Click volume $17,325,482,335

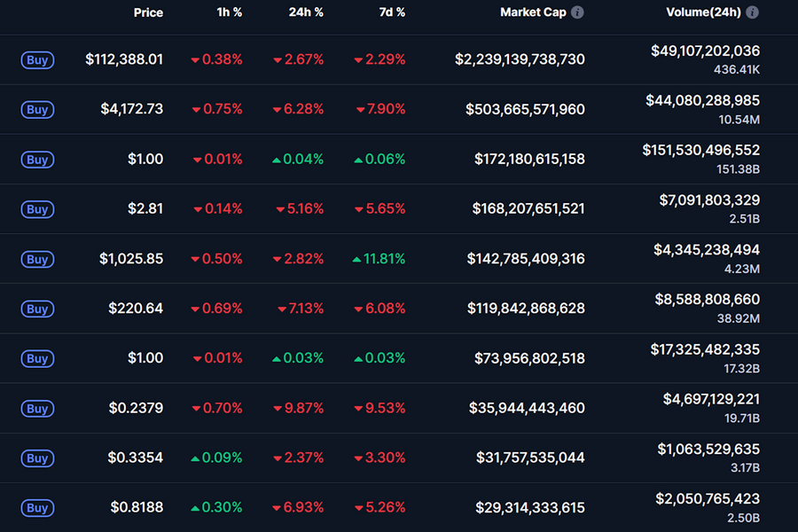(x=705, y=349)
